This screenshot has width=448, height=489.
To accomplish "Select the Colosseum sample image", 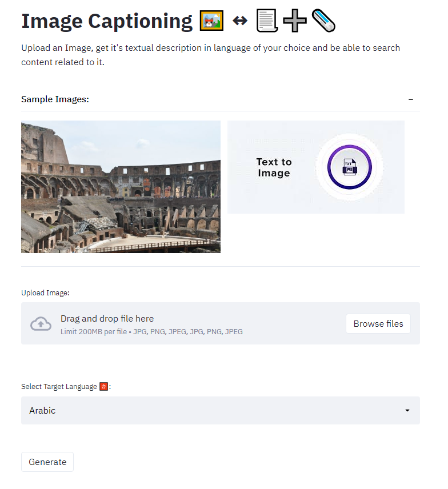I will 121,186.
